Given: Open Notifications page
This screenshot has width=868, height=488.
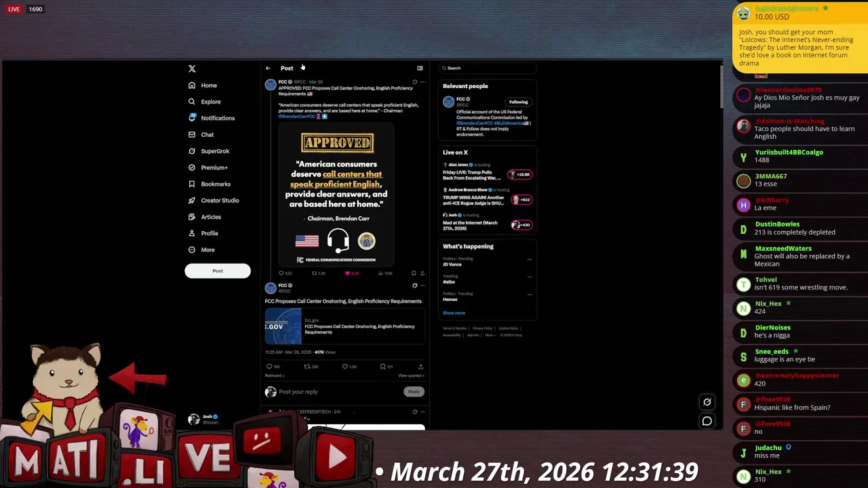Looking at the screenshot, I should [x=211, y=118].
